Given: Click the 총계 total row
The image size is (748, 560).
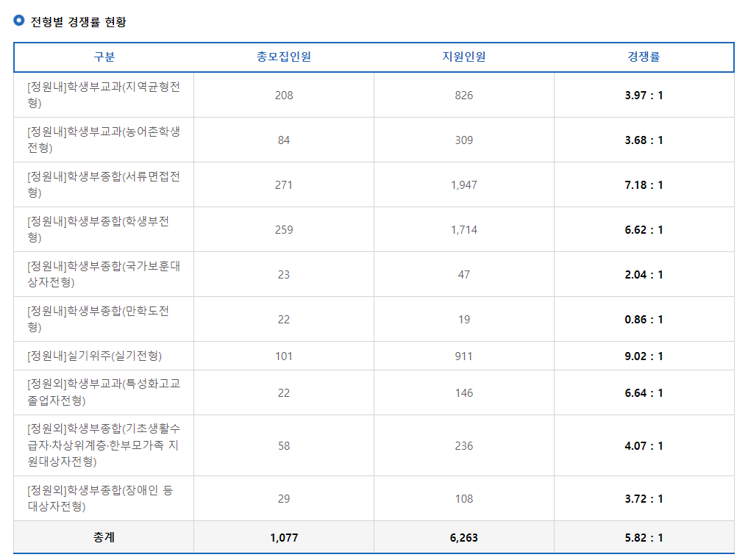Looking at the screenshot, I should coord(103,536).
